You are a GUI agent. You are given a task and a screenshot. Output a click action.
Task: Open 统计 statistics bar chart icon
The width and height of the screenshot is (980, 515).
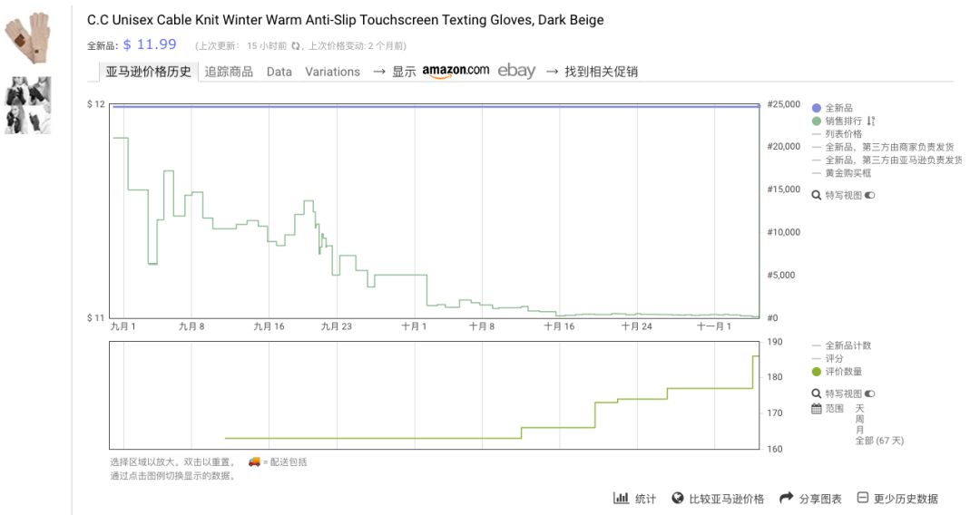pos(622,498)
